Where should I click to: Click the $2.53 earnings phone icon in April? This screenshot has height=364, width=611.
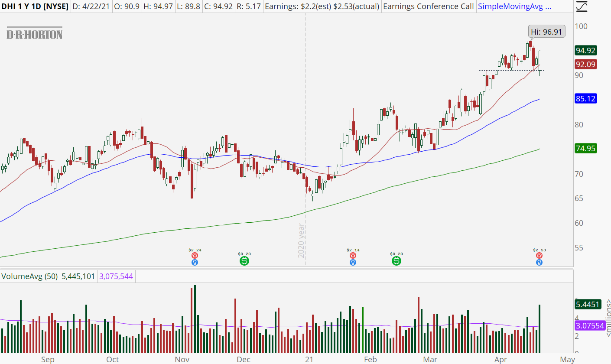[539, 256]
